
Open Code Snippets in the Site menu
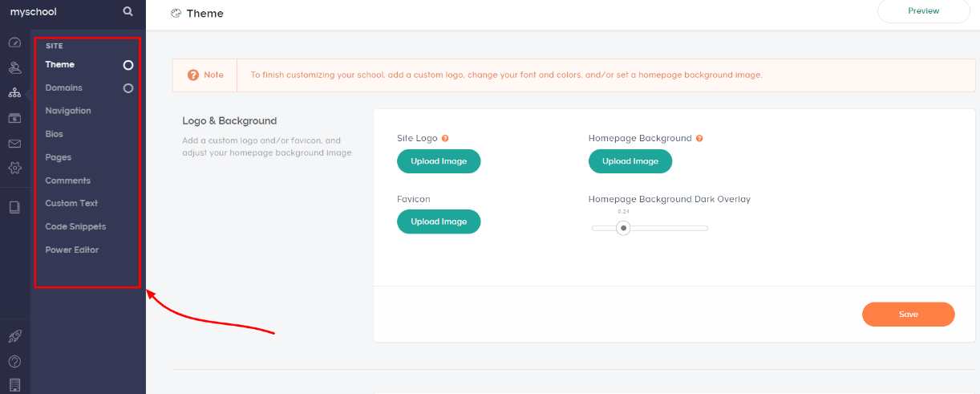(75, 226)
